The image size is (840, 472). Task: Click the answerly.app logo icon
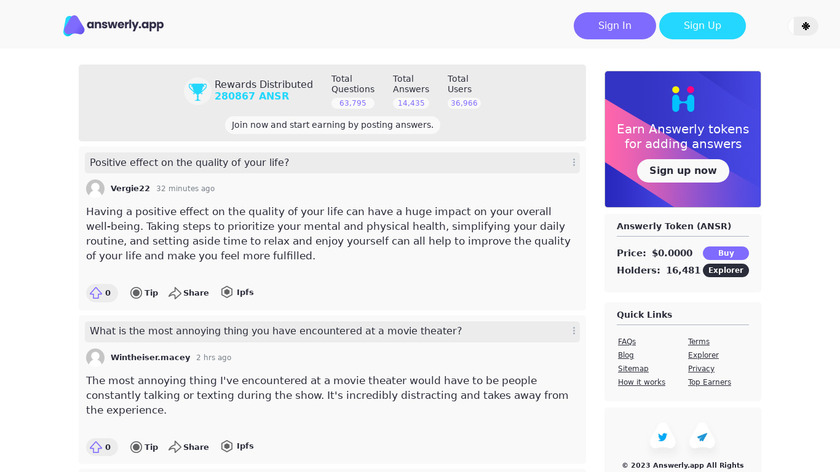tap(74, 25)
